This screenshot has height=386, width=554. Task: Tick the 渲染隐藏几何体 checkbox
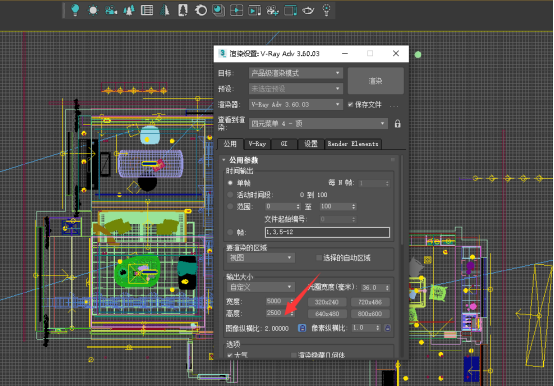294,355
